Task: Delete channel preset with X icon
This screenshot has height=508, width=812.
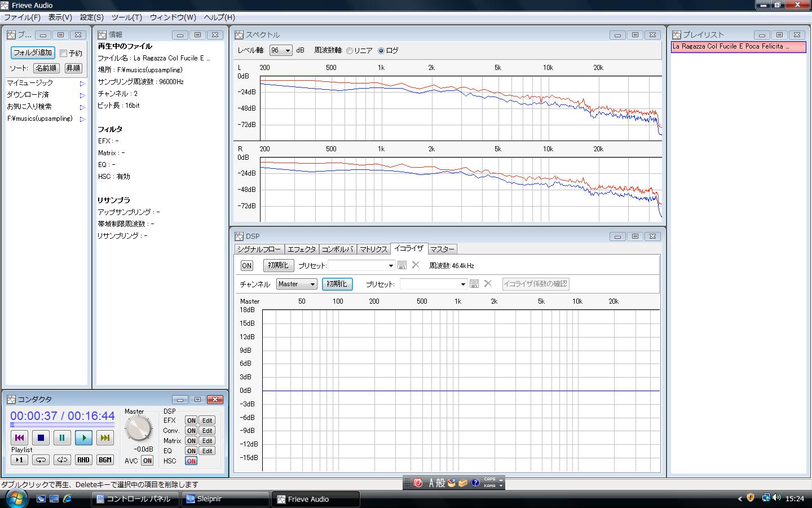Action: [488, 284]
